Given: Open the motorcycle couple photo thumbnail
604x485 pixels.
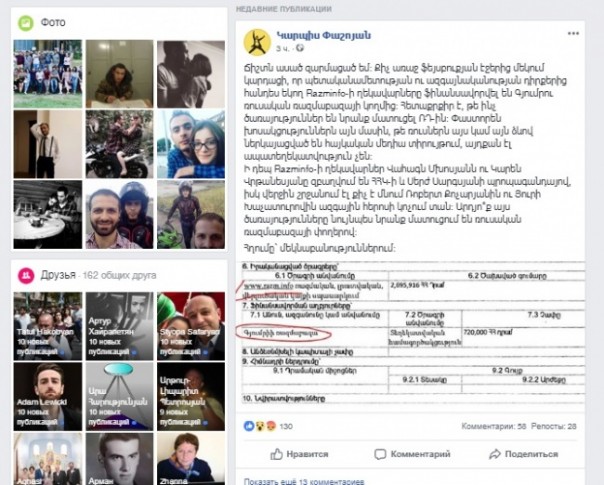Looking at the screenshot, I should 119,144.
